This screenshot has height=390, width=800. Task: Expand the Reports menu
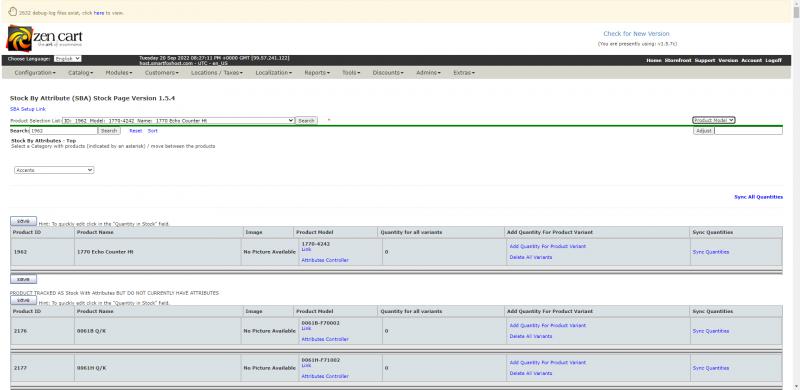point(317,73)
